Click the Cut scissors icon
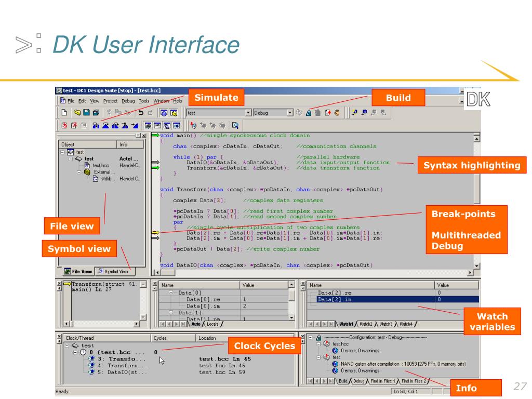This screenshot has width=532, height=399. [109, 113]
